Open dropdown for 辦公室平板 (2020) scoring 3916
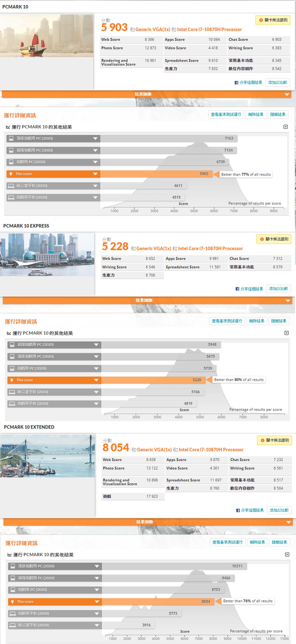Image resolution: width=296 pixels, height=644 pixels. coord(97,625)
